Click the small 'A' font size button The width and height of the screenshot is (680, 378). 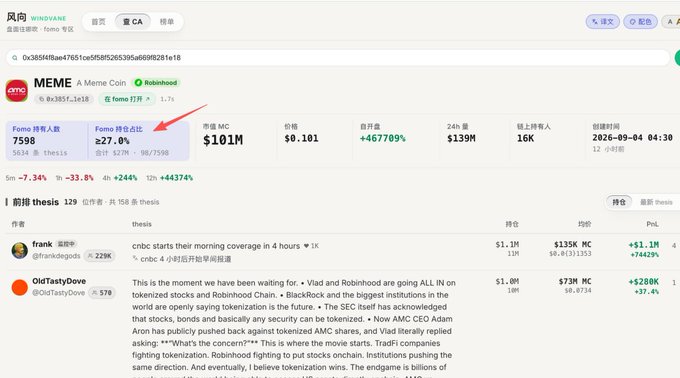[671, 22]
